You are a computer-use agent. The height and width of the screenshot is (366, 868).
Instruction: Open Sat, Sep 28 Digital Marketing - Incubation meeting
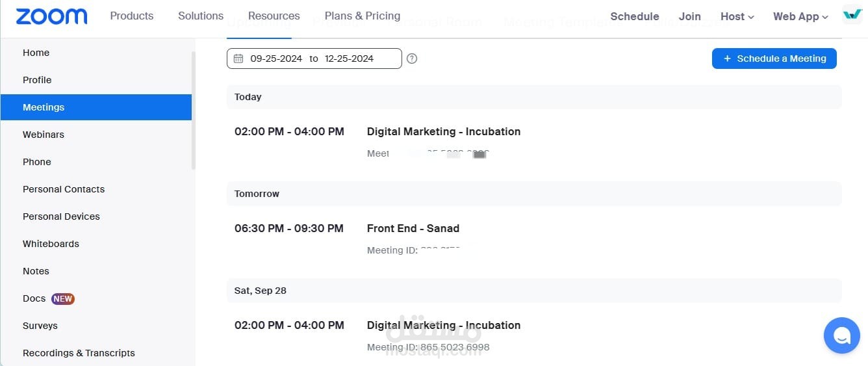coord(444,325)
